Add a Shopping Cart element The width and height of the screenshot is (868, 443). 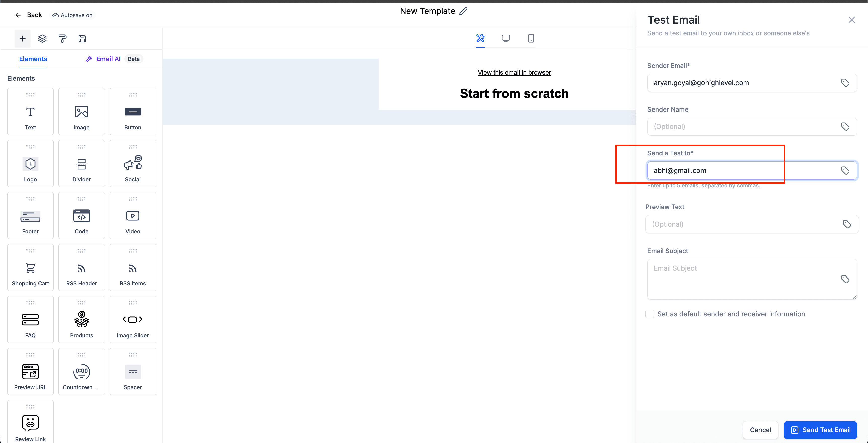[x=30, y=267]
